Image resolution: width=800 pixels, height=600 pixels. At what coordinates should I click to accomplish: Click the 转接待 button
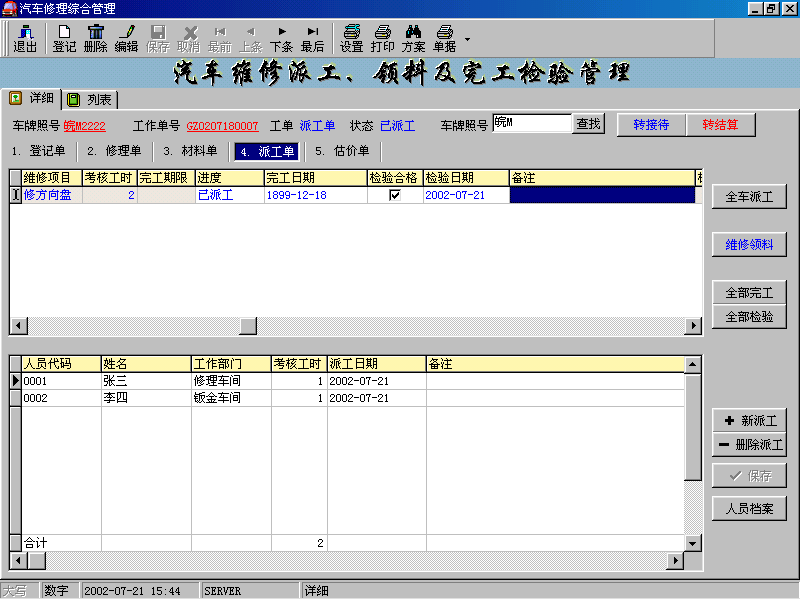651,125
